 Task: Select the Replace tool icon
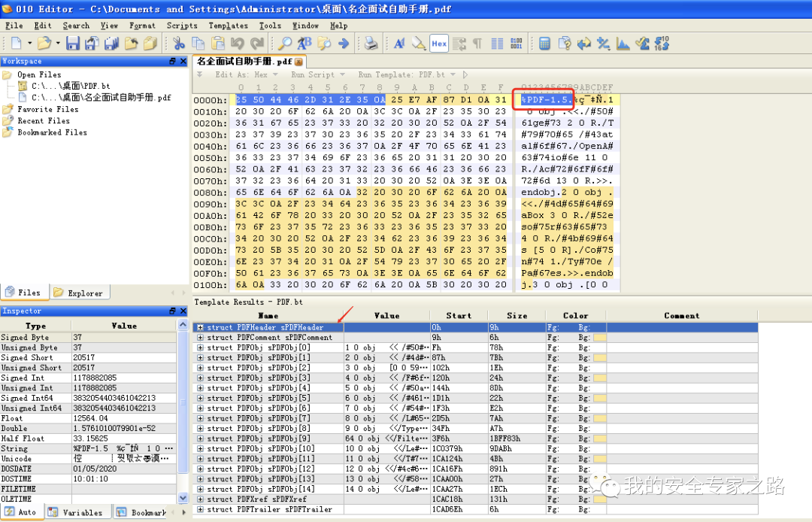tap(304, 43)
